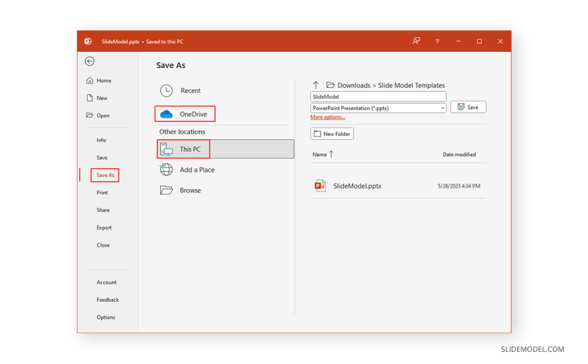Open Options at the sidebar bottom
The image size is (588, 364).
(106, 317)
